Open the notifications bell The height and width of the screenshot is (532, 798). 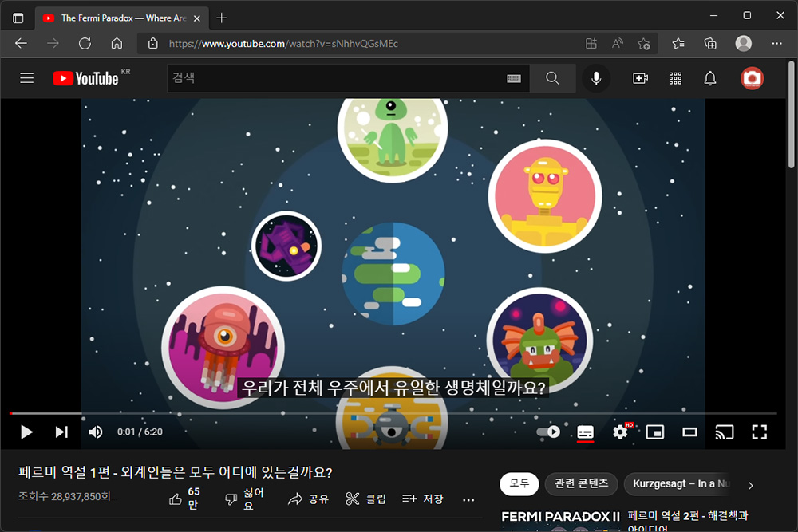click(710, 78)
